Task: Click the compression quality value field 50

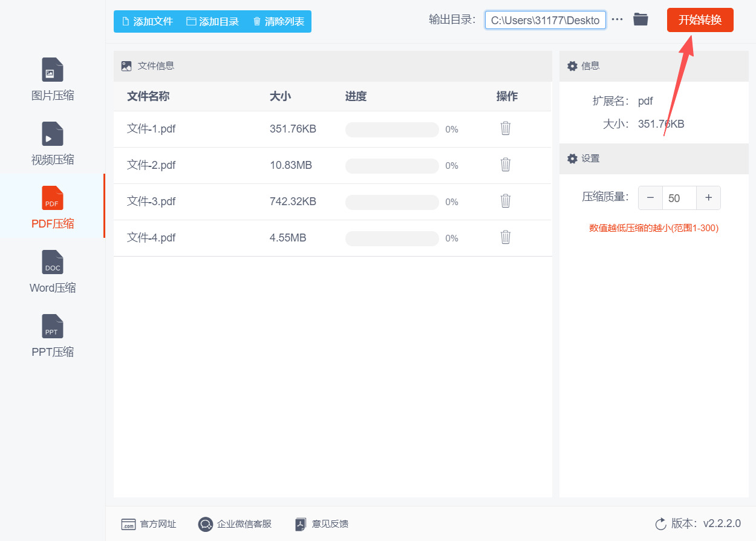Action: (679, 198)
